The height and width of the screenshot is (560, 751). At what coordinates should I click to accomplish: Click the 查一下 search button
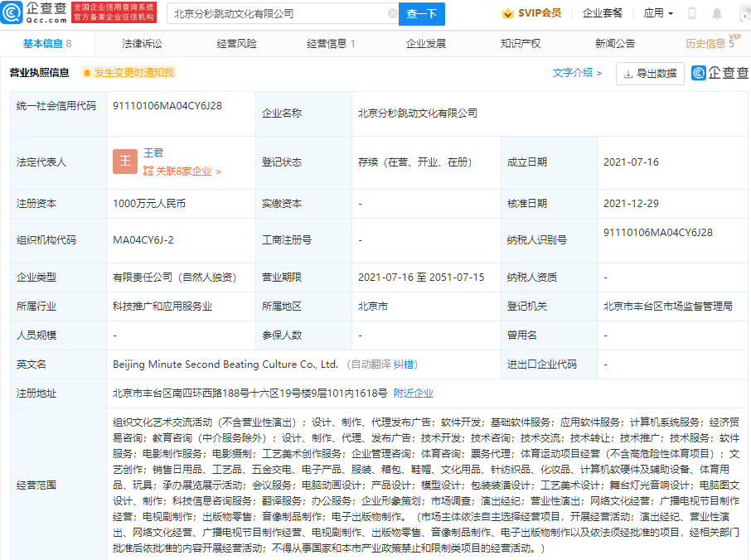click(x=421, y=14)
